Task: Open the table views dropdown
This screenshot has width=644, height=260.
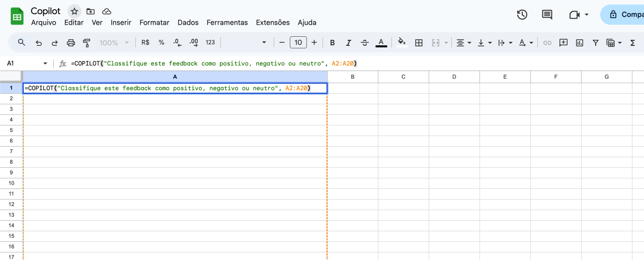Action: 614,43
